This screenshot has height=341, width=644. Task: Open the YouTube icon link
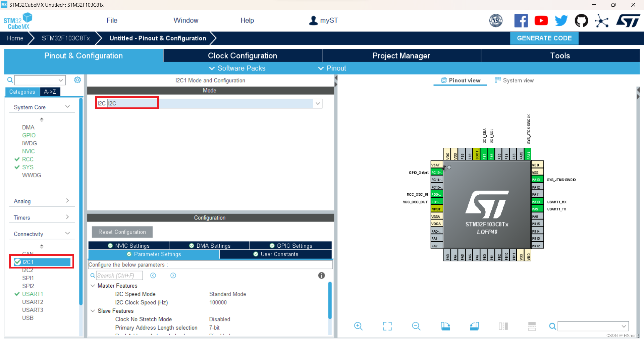point(541,21)
